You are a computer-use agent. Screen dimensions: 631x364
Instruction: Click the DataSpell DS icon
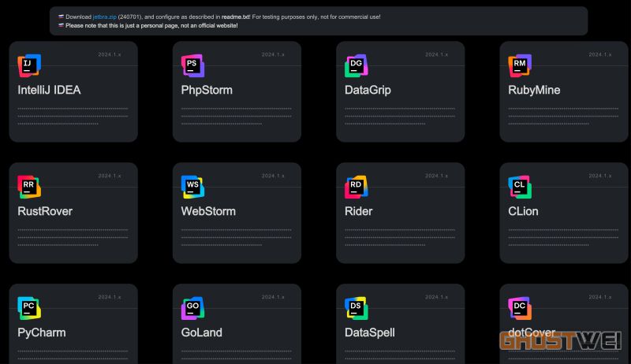coord(356,307)
